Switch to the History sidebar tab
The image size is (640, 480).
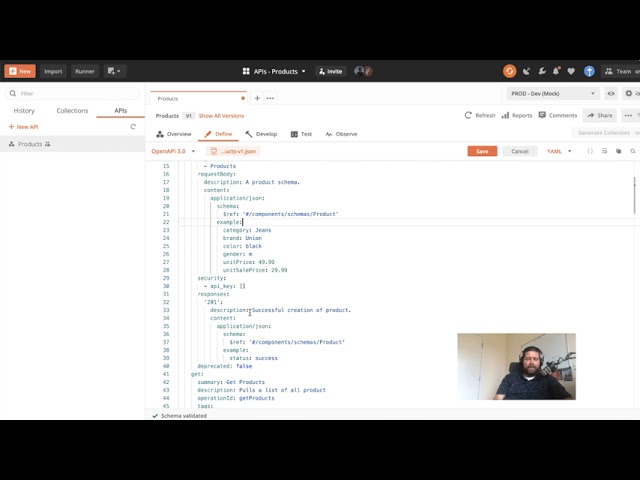click(x=24, y=111)
